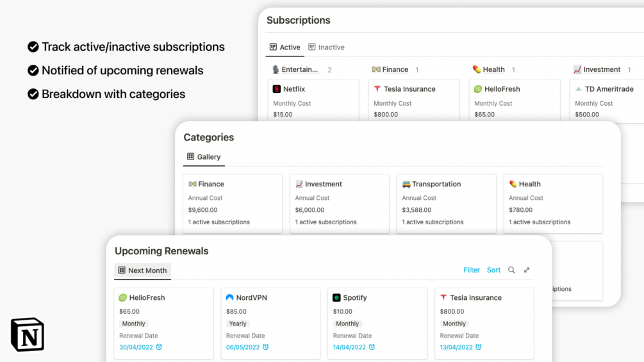The height and width of the screenshot is (362, 644).
Task: Open the Entertainment group header
Action: click(299, 70)
